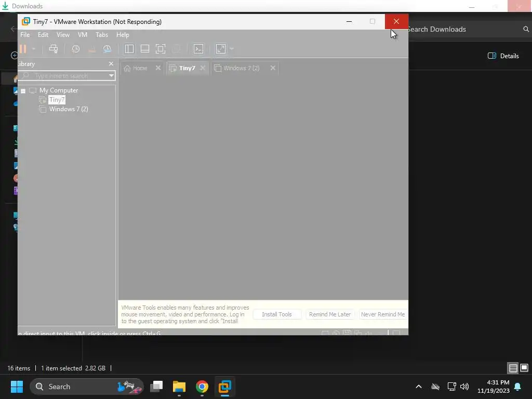Open the Edit menu
Image resolution: width=532 pixels, height=399 pixels.
click(43, 35)
